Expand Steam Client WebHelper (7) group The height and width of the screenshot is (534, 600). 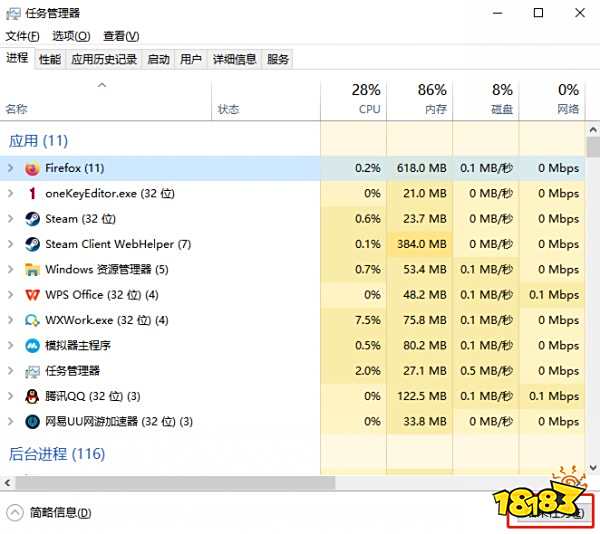(x=11, y=244)
